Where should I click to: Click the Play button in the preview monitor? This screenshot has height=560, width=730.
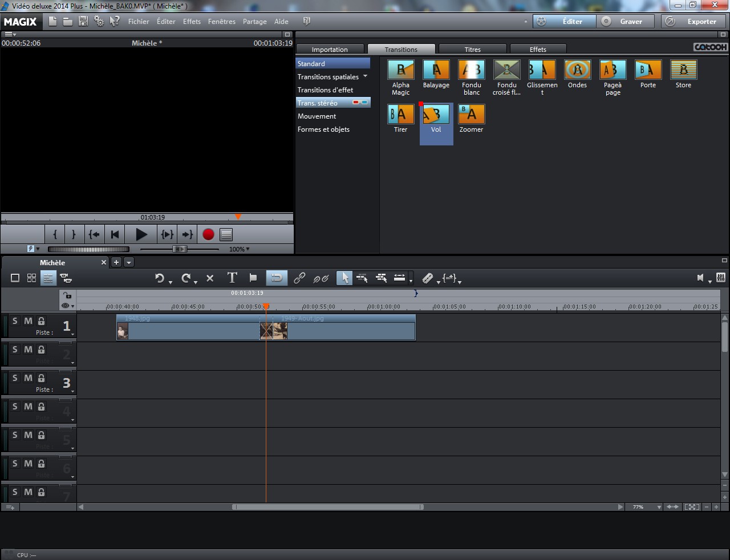point(141,234)
